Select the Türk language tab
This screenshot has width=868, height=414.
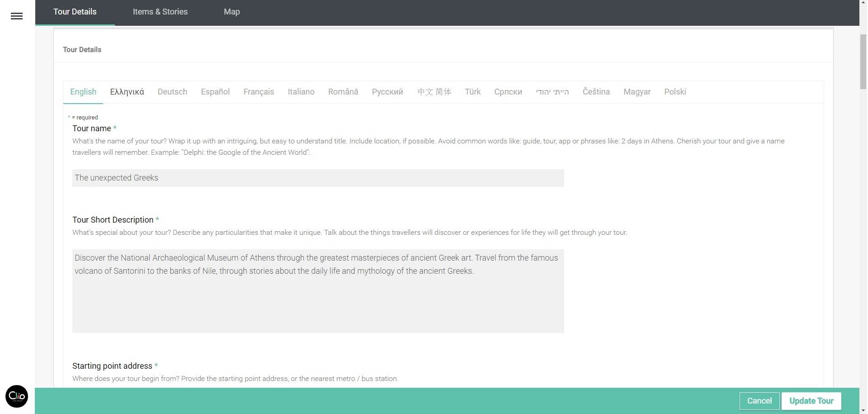pyautogui.click(x=473, y=92)
